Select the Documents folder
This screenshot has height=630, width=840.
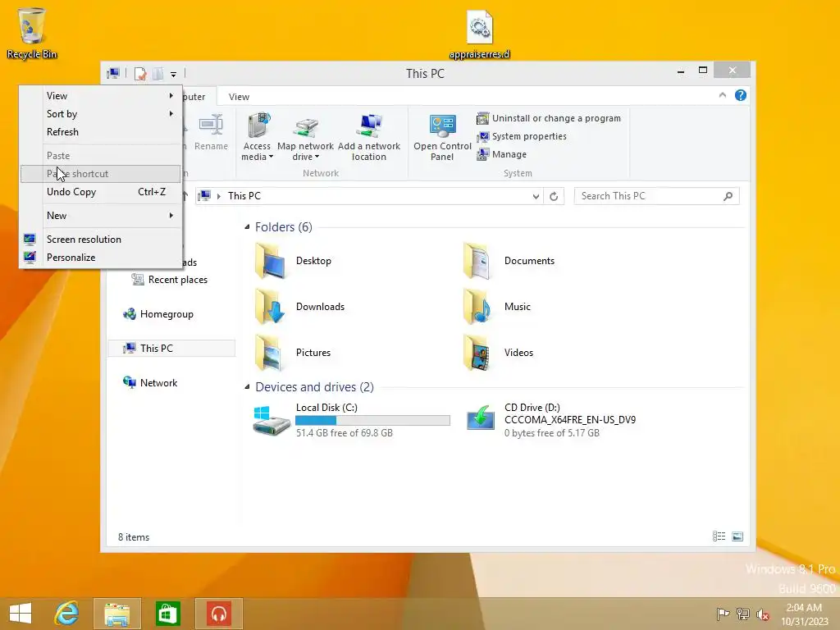(509, 261)
